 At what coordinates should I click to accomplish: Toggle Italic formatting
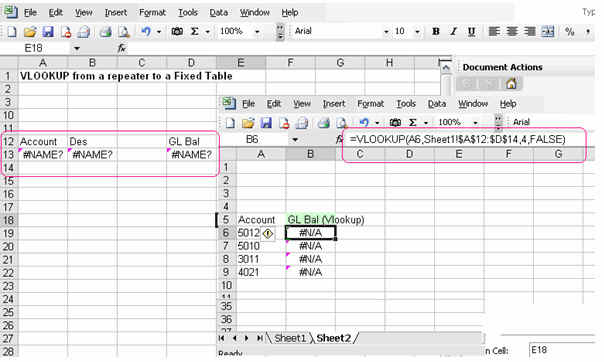[453, 32]
